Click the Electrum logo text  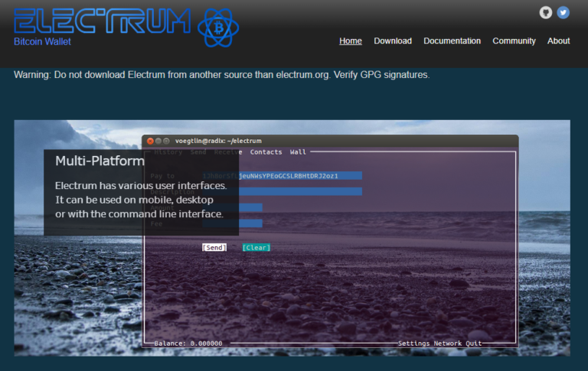coord(102,21)
